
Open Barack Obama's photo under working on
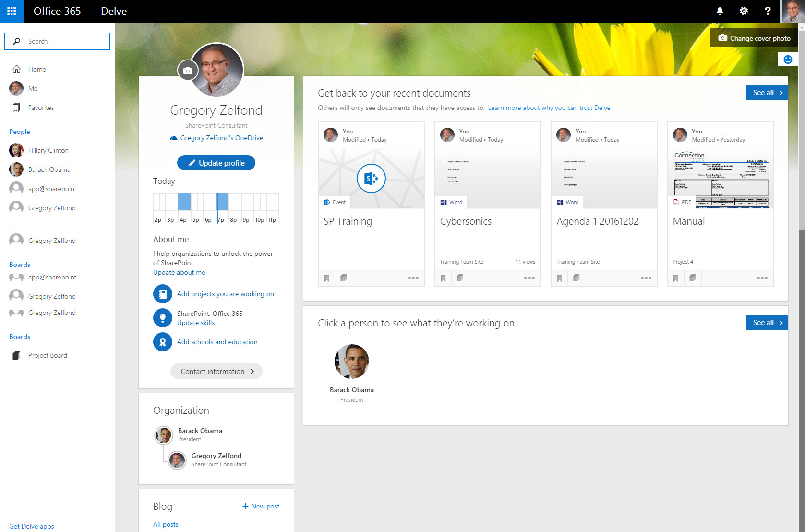click(352, 362)
